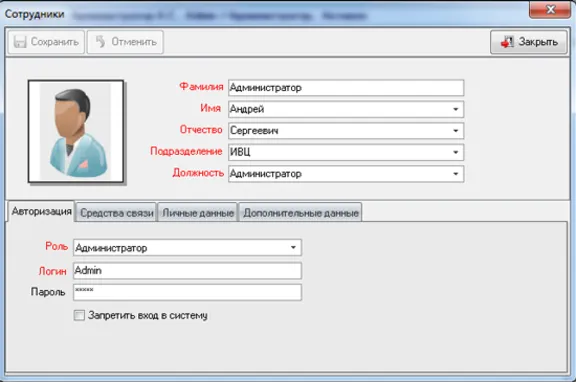The image size is (576, 382).
Task: Click the employee avatar photo
Action: pyautogui.click(x=76, y=131)
